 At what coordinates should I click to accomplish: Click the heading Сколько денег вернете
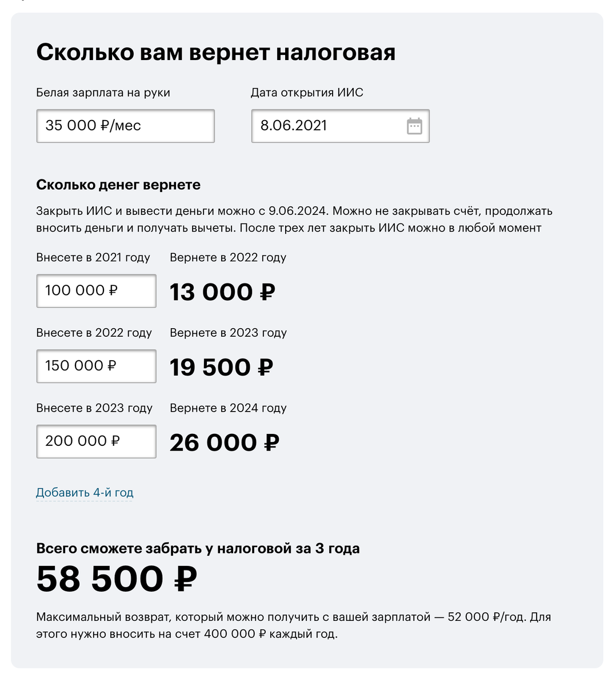click(x=107, y=185)
